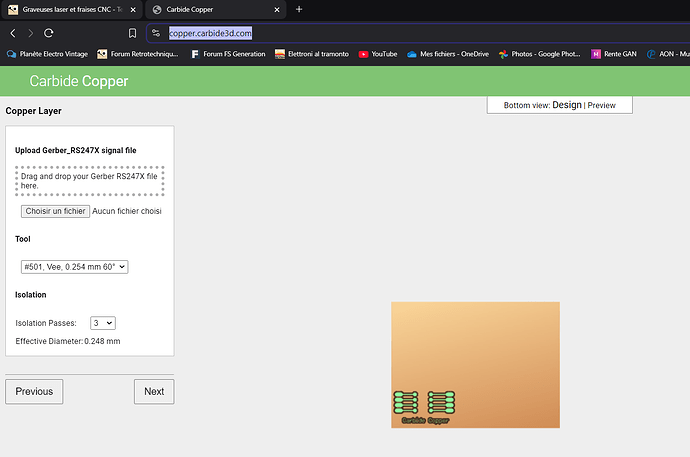Click the Previous button

pyautogui.click(x=34, y=391)
